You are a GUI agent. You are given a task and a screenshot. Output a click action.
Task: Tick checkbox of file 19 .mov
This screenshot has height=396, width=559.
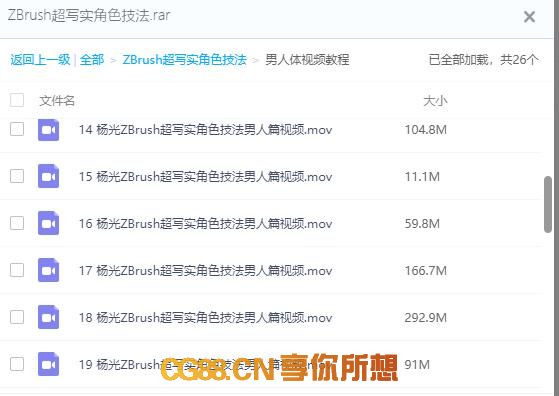[17, 364]
